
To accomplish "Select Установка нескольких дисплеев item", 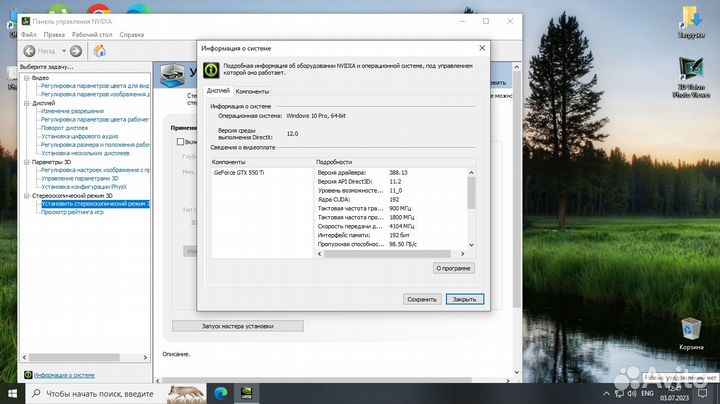I will click(85, 153).
